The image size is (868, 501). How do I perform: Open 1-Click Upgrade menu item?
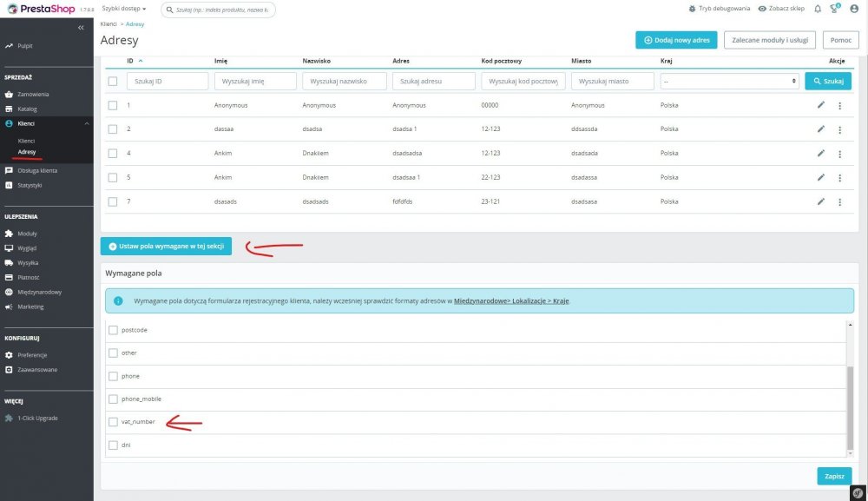[x=37, y=418]
